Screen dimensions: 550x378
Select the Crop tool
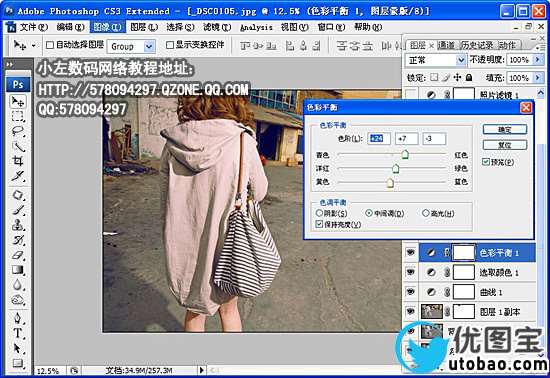pos(18,161)
